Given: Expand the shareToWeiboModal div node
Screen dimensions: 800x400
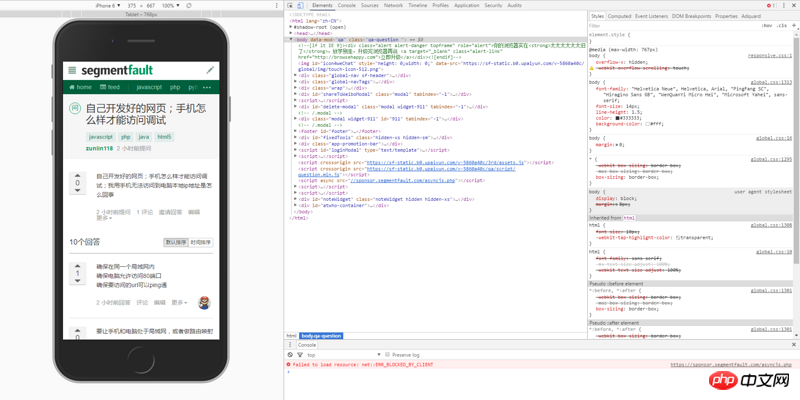Looking at the screenshot, I should point(296,94).
